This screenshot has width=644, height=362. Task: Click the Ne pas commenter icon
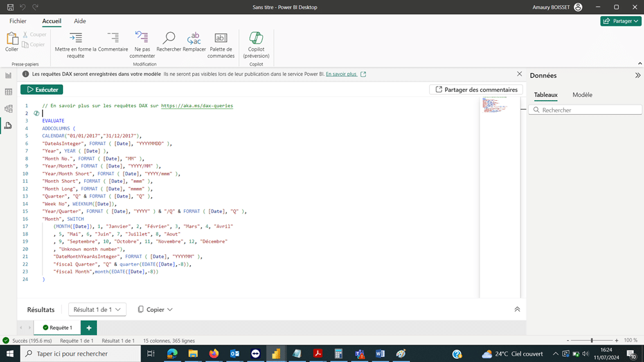coord(141,38)
